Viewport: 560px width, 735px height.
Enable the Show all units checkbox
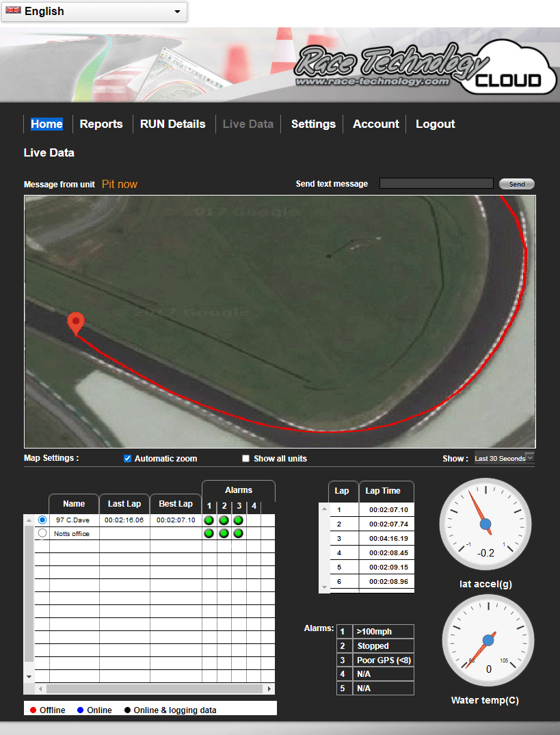point(245,458)
